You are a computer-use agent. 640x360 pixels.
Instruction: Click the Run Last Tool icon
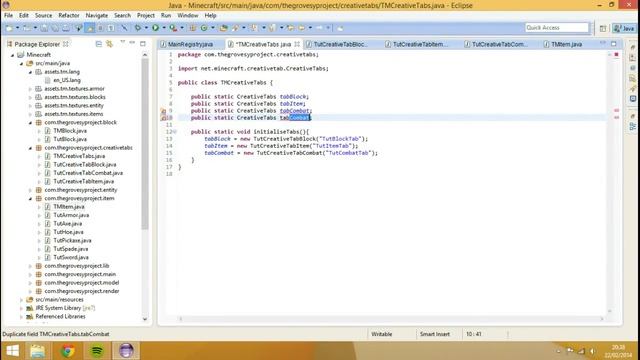173,28
